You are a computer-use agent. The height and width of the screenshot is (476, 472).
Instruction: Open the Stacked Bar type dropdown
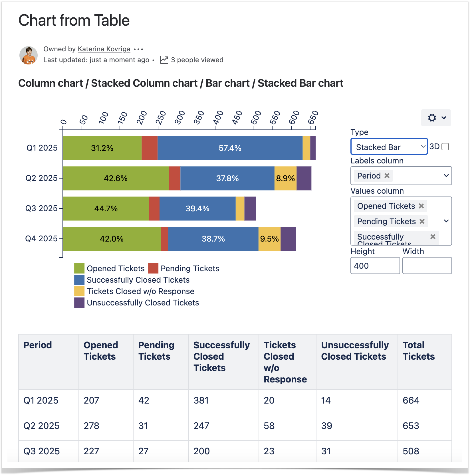pyautogui.click(x=389, y=147)
